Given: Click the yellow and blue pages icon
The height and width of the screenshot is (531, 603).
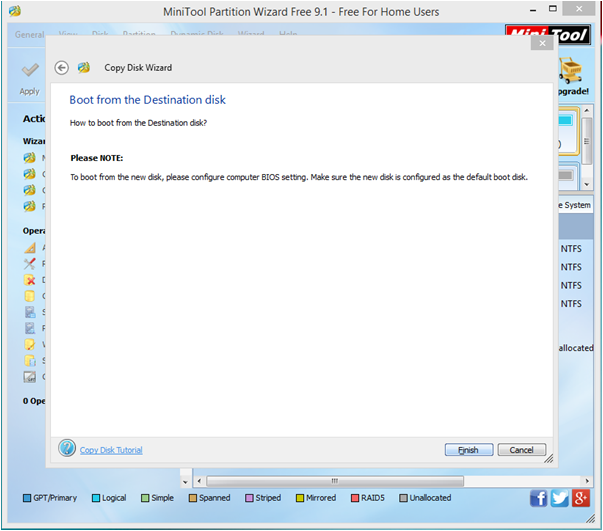Looking at the screenshot, I should [30, 360].
